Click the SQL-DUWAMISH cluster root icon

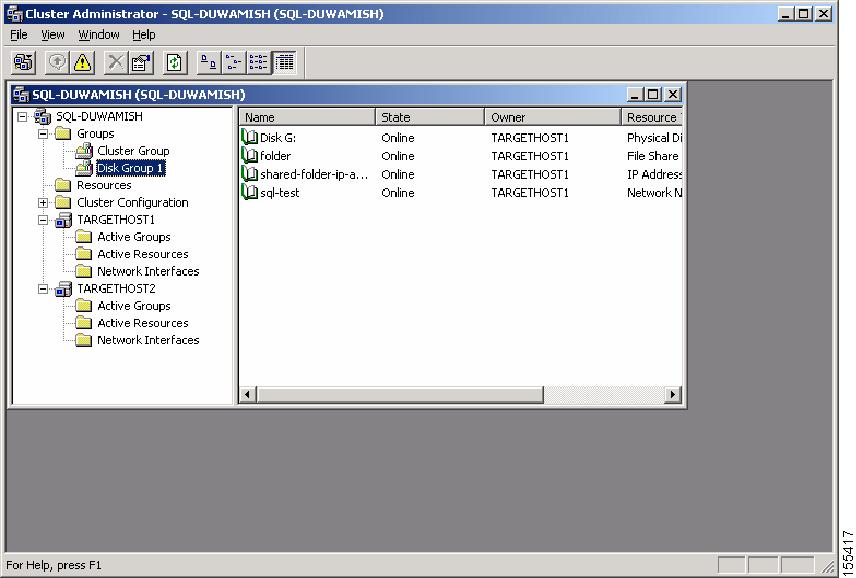point(43,116)
